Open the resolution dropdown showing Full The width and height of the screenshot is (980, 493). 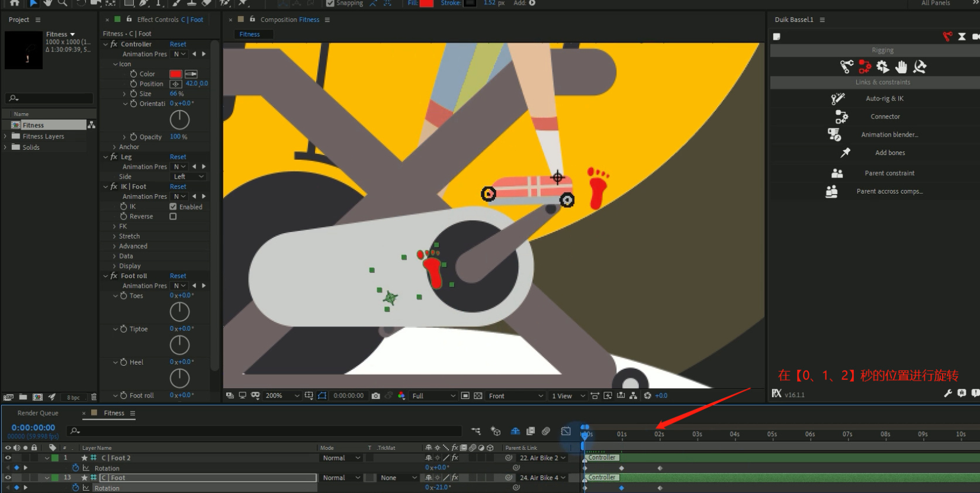click(x=433, y=396)
